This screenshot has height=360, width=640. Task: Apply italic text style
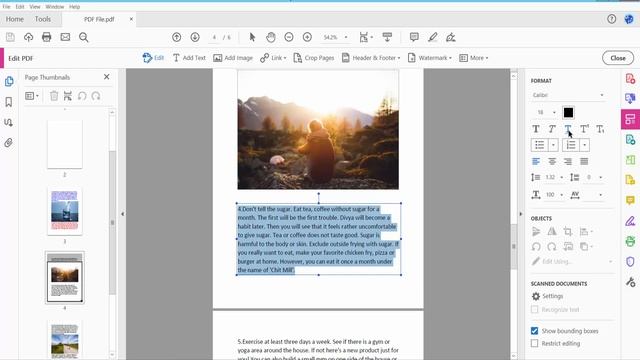click(x=552, y=129)
